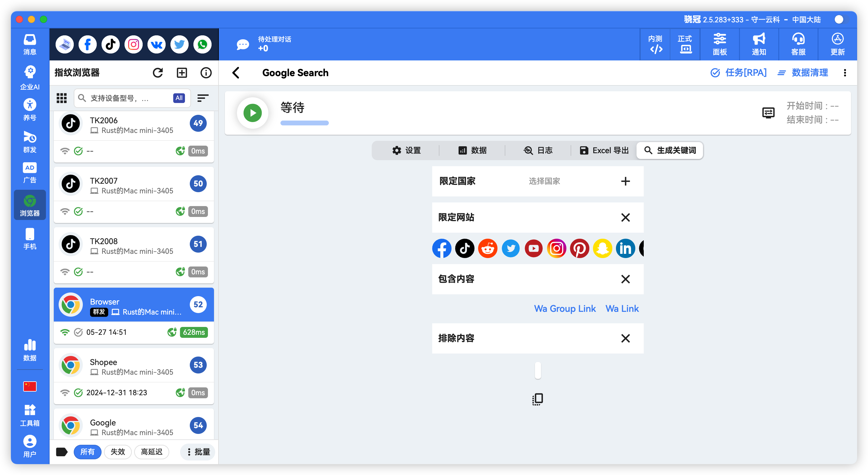Select the Twitter icon in top platform bar
This screenshot has width=868, height=475.
[x=179, y=44]
